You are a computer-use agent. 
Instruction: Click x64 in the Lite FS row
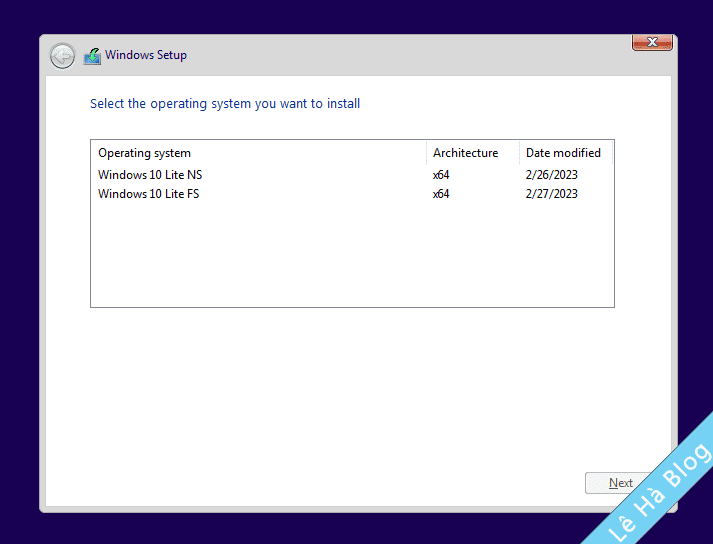(x=441, y=194)
